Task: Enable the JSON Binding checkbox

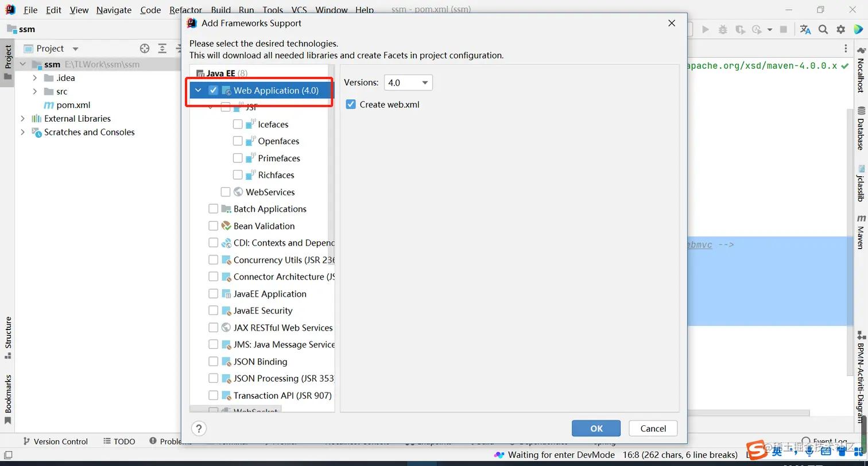Action: pyautogui.click(x=214, y=362)
